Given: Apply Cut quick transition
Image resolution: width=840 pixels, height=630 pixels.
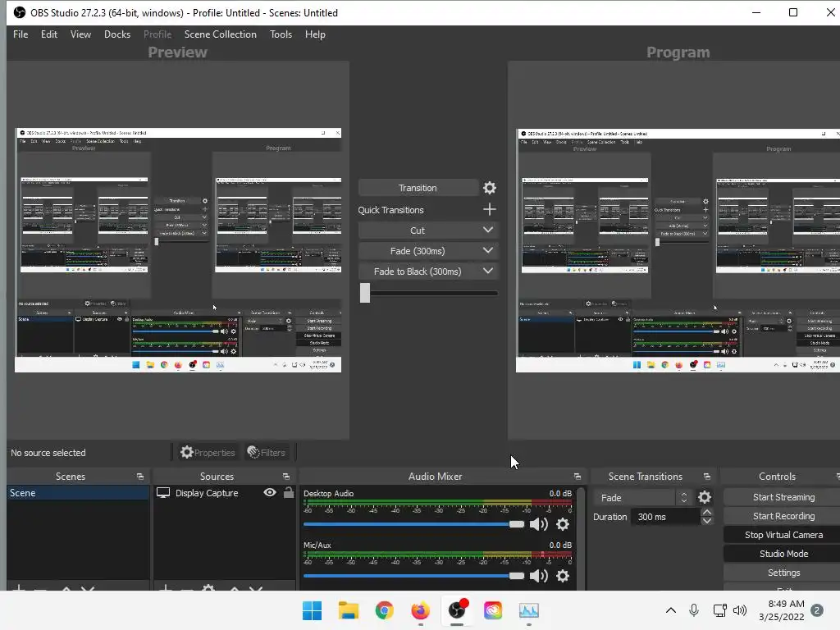Looking at the screenshot, I should 418,231.
